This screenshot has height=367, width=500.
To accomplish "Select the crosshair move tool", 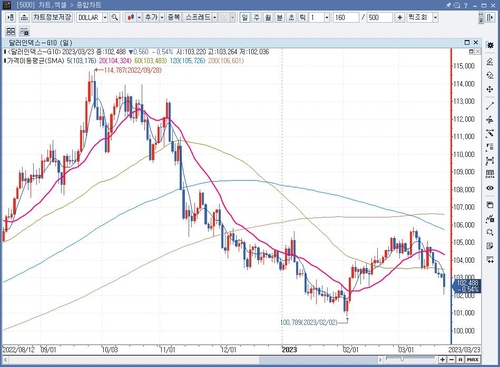I will coord(490,89).
